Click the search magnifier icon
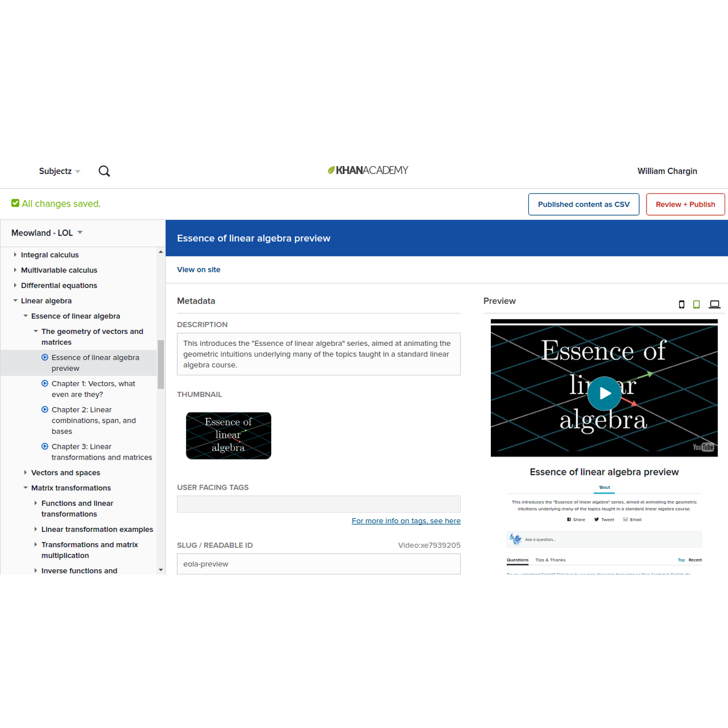The image size is (728, 728). click(x=104, y=171)
